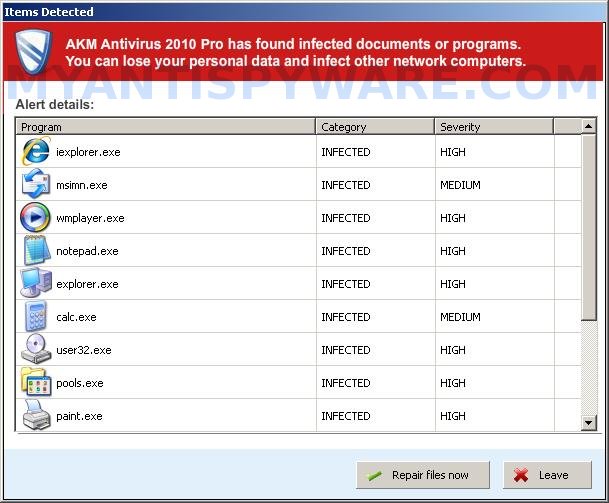Click the HIGH severity for paint.exe
The width and height of the screenshot is (609, 503).
click(452, 416)
